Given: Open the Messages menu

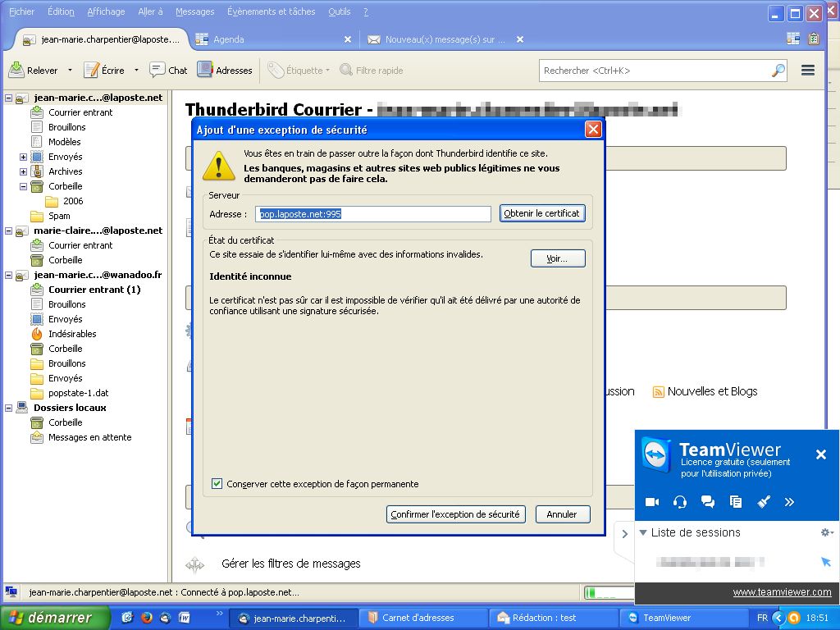Looking at the screenshot, I should [x=194, y=11].
